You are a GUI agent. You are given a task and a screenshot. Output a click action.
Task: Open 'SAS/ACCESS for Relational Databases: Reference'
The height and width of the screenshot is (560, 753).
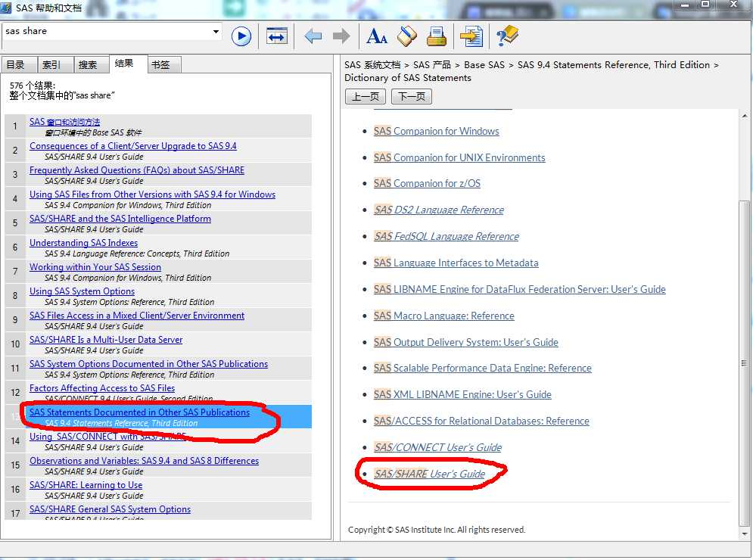coord(481,421)
